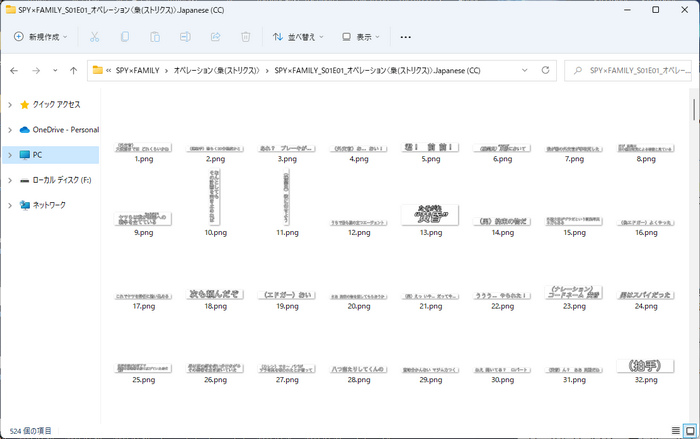Select the 5.png thumbnail
Image resolution: width=700 pixels, height=439 pixels.
click(x=430, y=147)
